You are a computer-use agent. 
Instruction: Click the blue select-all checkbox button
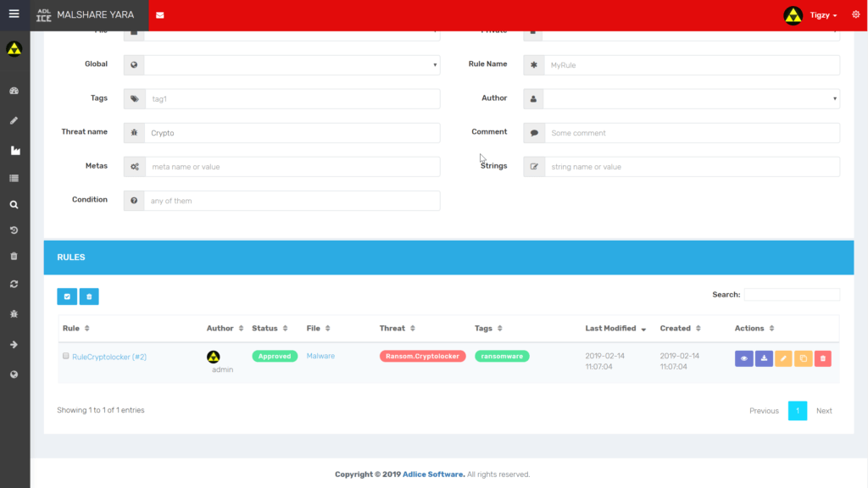[67, 297]
